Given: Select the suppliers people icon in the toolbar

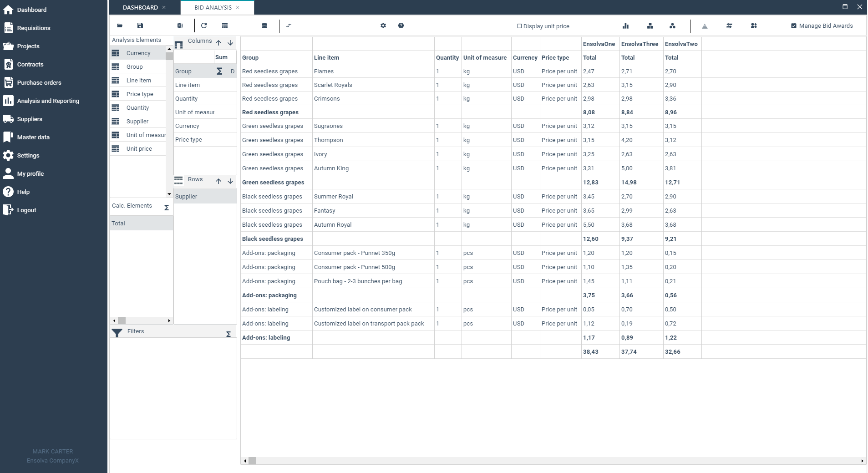Looking at the screenshot, I should (754, 25).
